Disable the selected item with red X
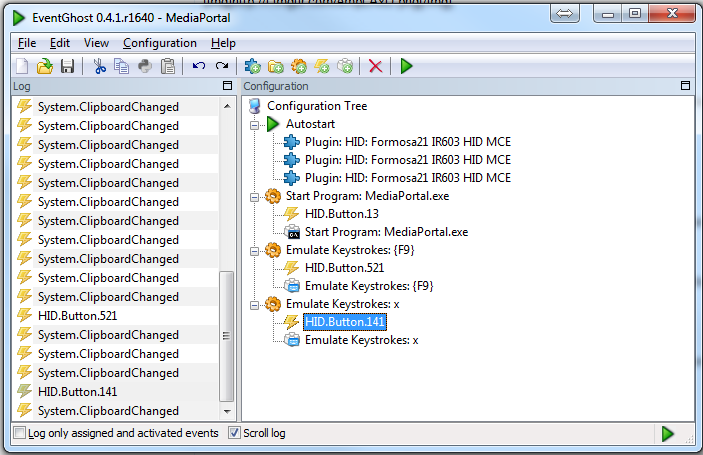 [x=375, y=66]
